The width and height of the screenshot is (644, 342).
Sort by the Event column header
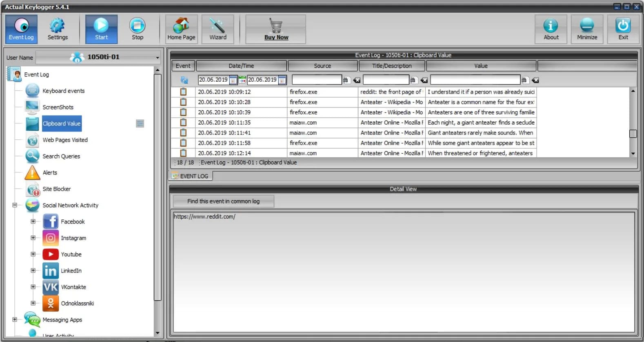click(183, 66)
